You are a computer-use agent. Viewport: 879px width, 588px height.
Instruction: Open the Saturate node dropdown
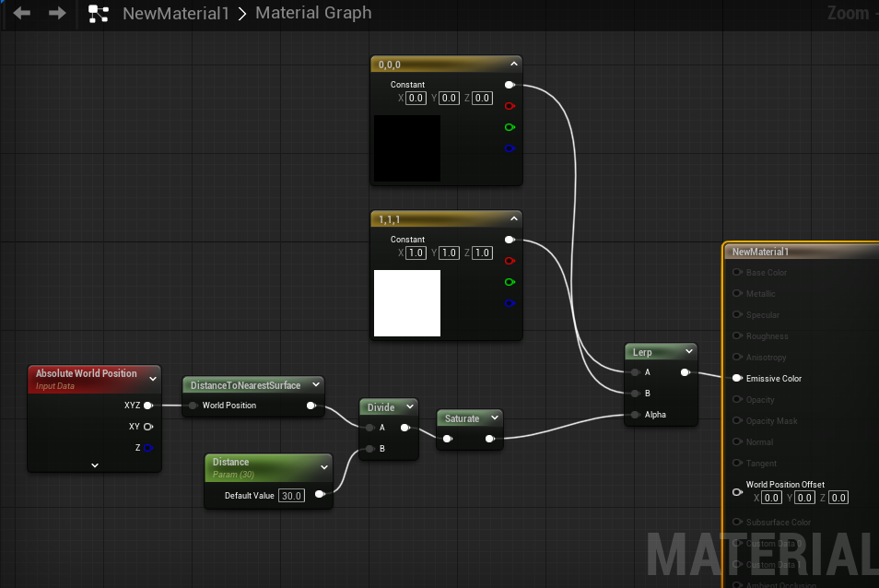495,417
